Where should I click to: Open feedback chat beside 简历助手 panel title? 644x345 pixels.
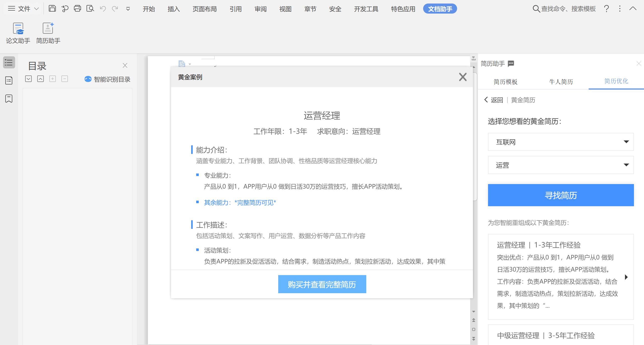point(511,63)
